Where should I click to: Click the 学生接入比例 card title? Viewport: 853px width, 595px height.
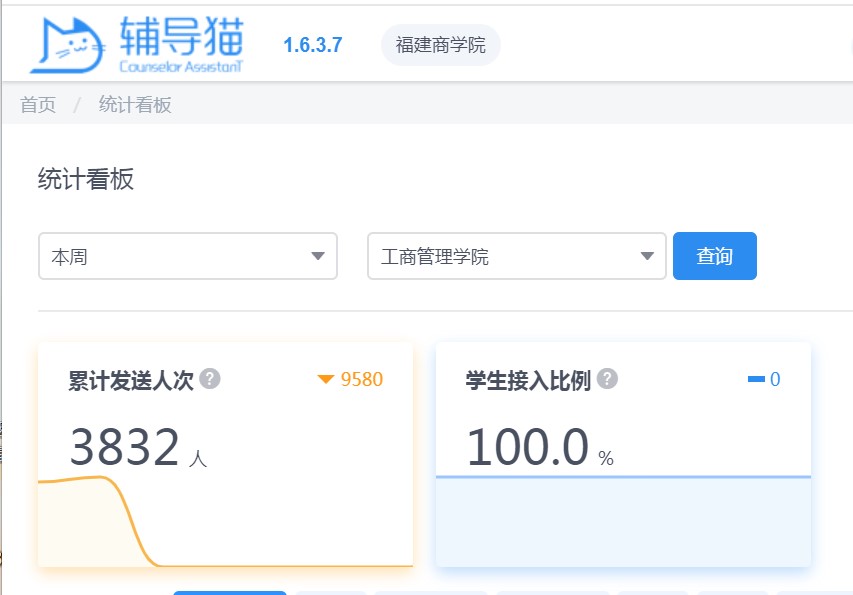pos(528,380)
